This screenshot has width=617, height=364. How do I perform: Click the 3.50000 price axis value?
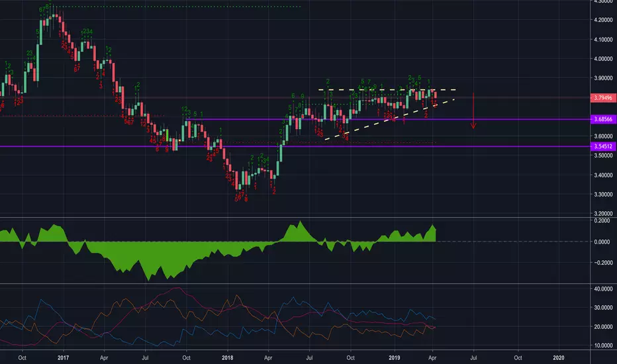603,156
